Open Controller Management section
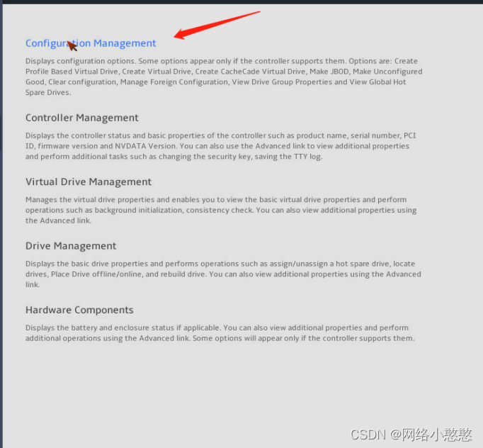Viewport: 483px width, 448px height. (x=82, y=118)
